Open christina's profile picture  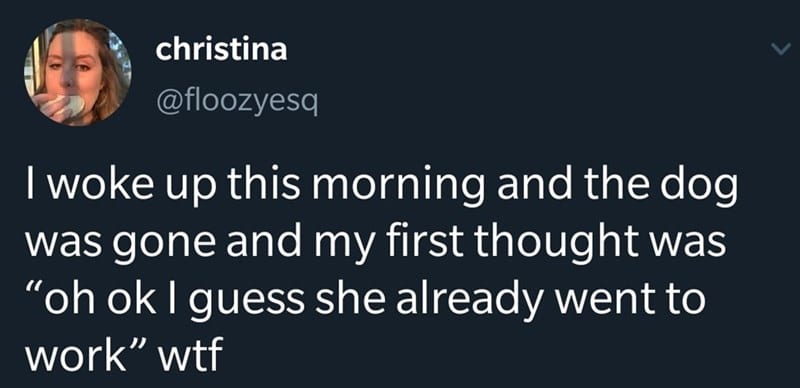click(77, 71)
